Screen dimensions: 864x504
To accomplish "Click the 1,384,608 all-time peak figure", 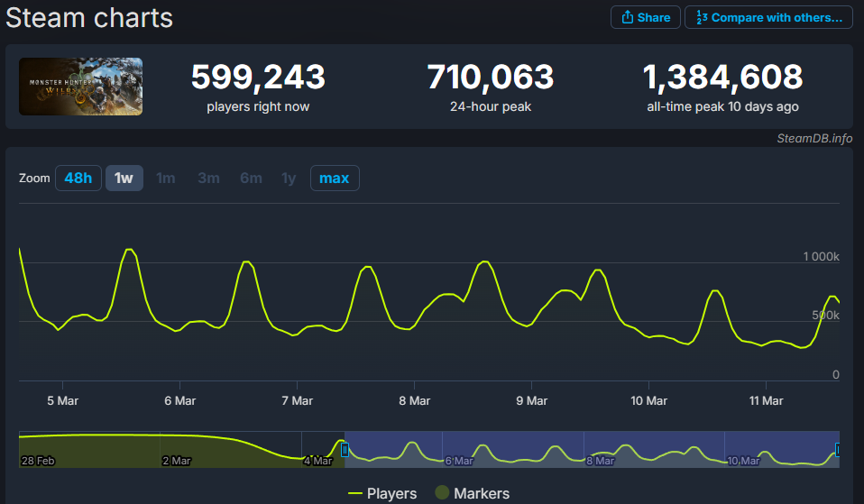I will click(x=722, y=77).
